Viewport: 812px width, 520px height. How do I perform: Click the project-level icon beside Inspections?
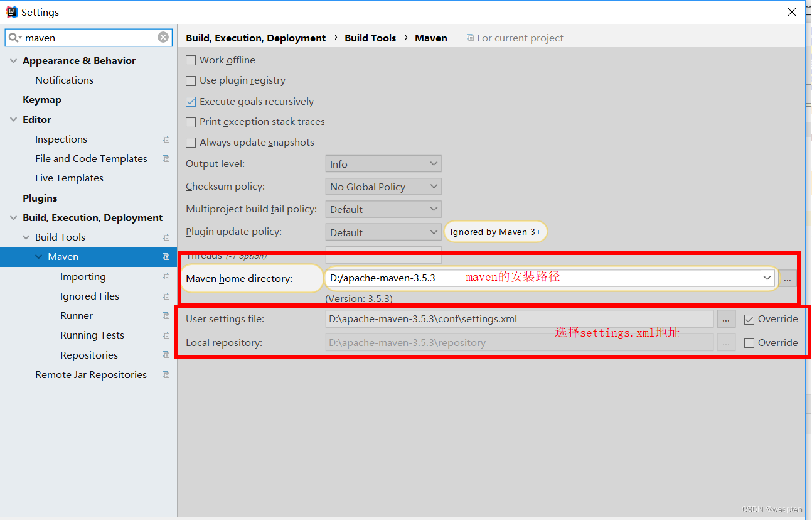click(x=166, y=139)
